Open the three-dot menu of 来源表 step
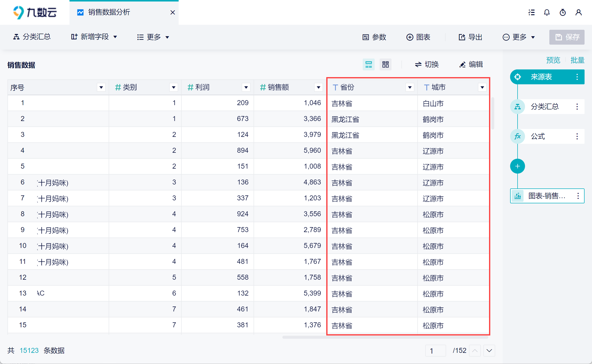Viewport: 592px width, 364px height. (x=577, y=77)
